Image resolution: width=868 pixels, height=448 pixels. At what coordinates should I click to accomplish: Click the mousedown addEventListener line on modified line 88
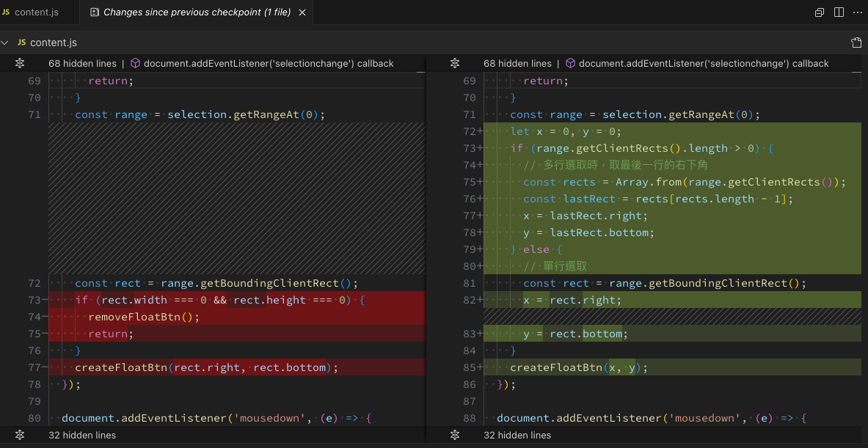(652, 418)
